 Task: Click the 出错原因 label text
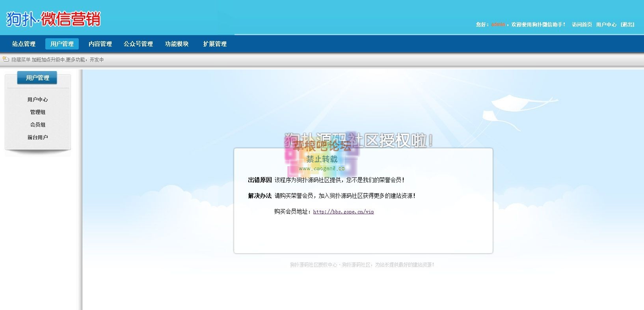click(x=260, y=180)
